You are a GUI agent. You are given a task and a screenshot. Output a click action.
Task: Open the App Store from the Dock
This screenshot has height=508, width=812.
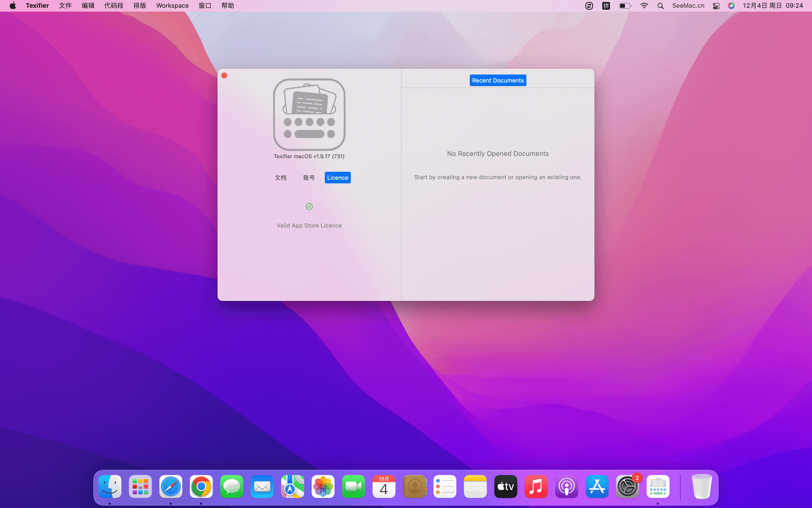click(x=597, y=487)
